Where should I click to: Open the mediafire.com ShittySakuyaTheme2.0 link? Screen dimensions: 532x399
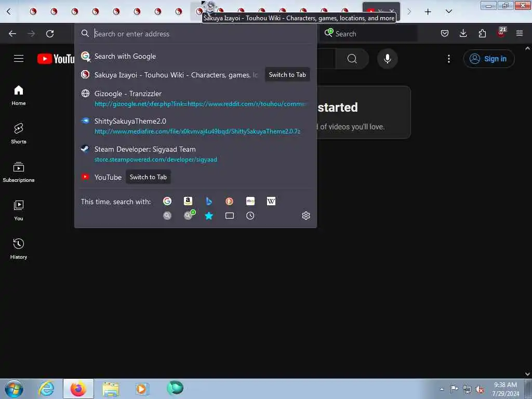click(197, 131)
